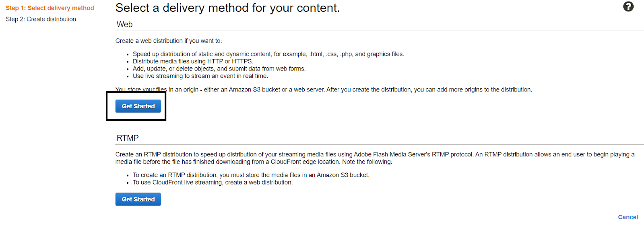This screenshot has height=243, width=644.
Task: Click Get Started under the RTMP section
Action: click(x=138, y=199)
